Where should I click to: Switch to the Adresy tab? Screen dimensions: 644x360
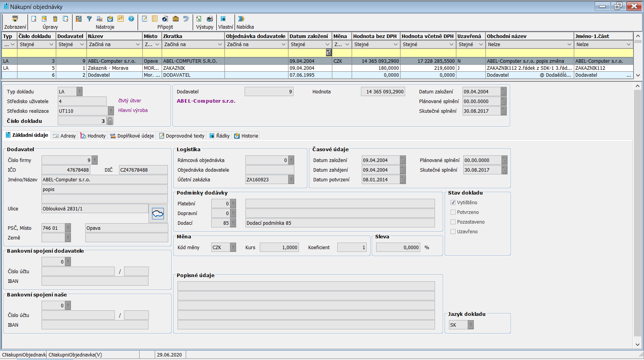point(64,136)
